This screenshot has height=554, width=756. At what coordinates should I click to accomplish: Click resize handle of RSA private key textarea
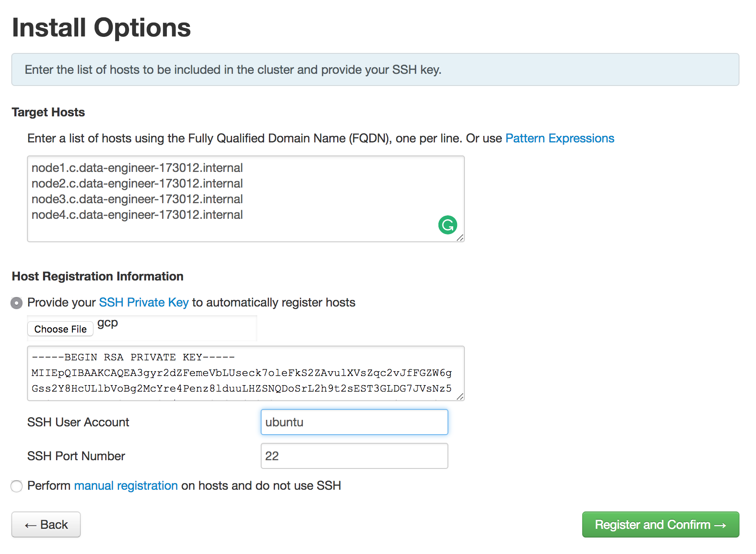(x=460, y=396)
